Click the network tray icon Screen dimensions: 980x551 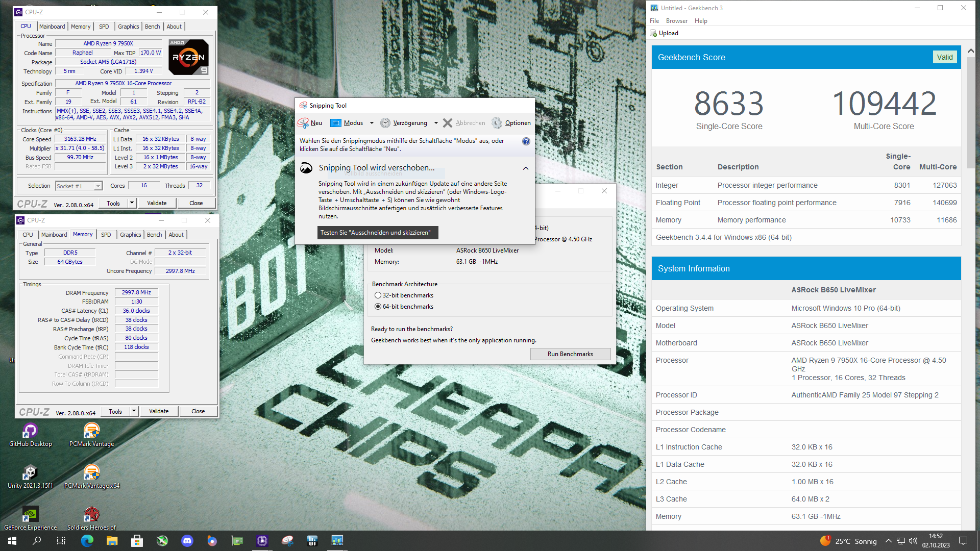click(901, 541)
